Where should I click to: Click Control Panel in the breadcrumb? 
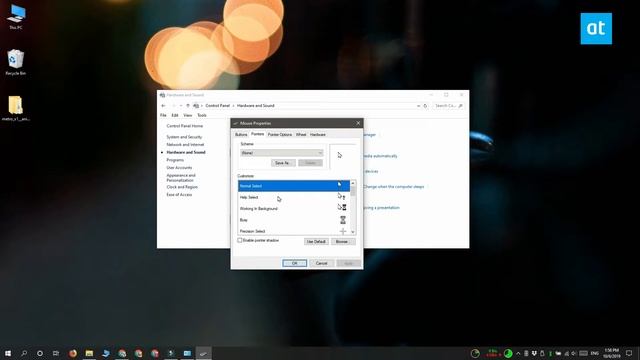[x=218, y=106]
